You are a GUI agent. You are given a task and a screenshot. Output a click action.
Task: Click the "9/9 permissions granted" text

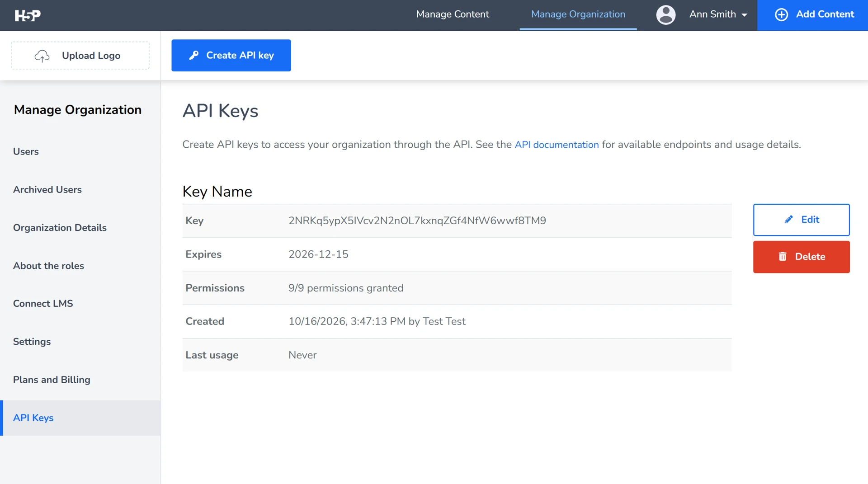click(346, 288)
